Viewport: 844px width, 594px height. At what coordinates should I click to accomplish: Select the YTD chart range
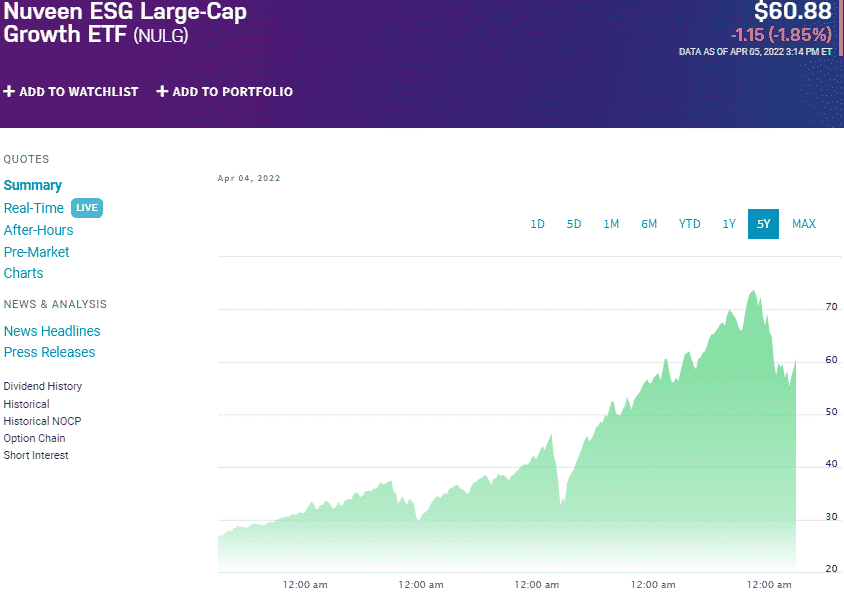pos(689,224)
